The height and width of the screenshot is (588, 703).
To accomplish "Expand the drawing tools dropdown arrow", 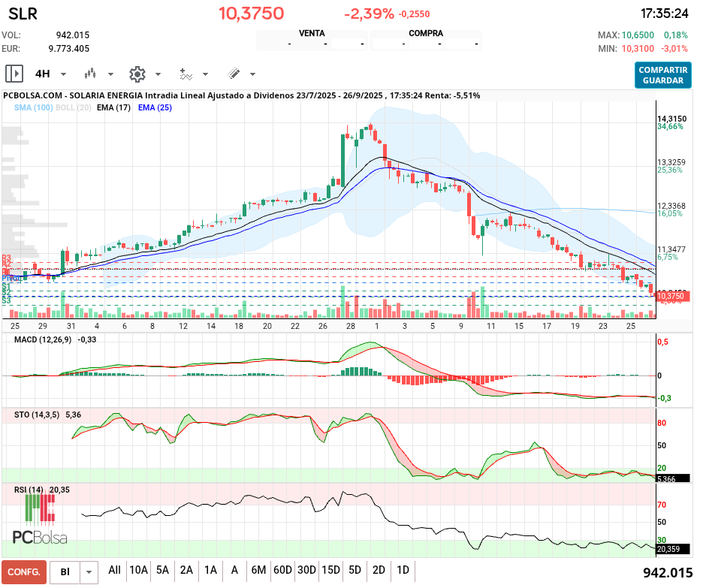I will (252, 74).
